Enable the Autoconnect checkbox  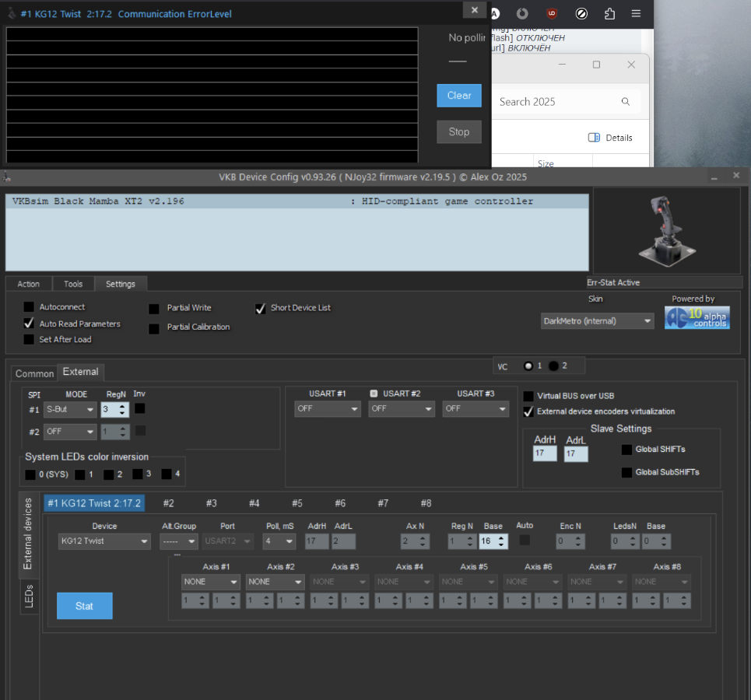point(29,307)
